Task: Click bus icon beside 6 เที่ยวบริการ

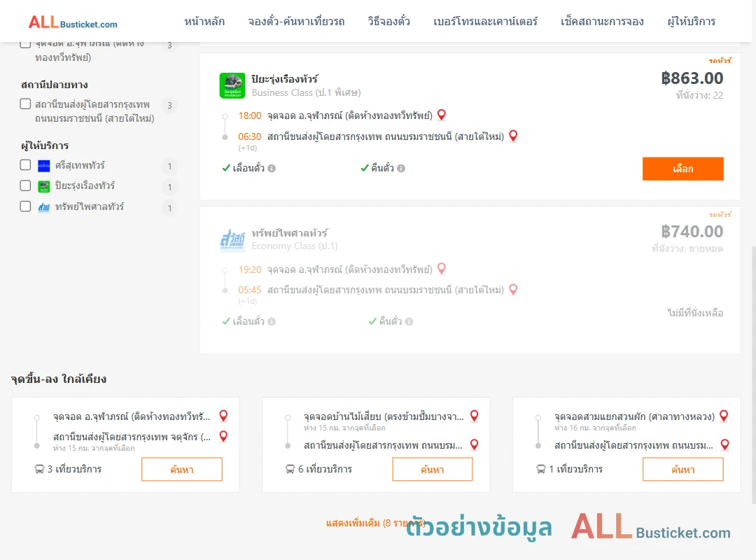Action: click(x=290, y=469)
